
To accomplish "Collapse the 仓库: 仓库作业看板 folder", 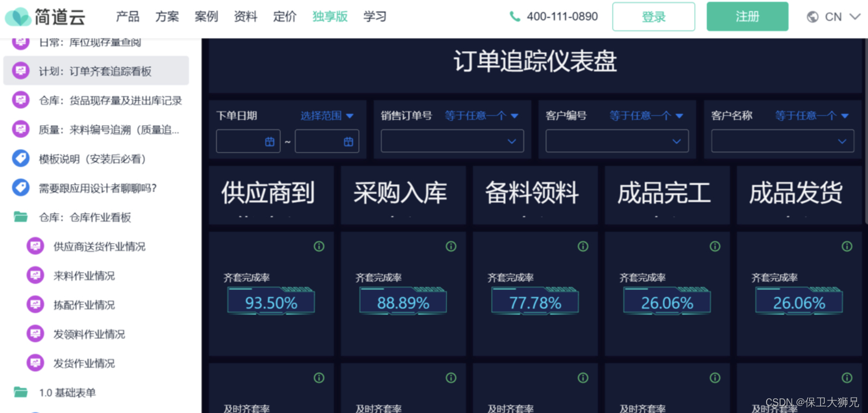I will [x=21, y=217].
